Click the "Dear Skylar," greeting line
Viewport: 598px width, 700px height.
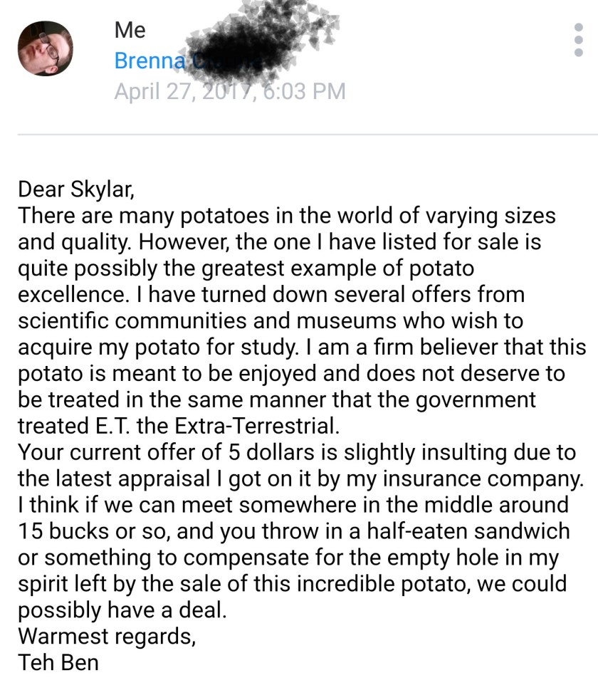(76, 189)
